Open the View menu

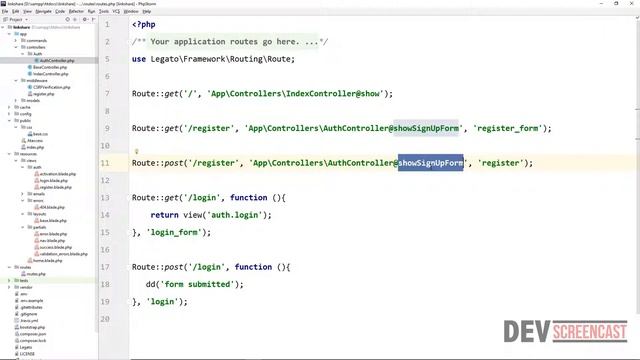pyautogui.click(x=27, y=11)
